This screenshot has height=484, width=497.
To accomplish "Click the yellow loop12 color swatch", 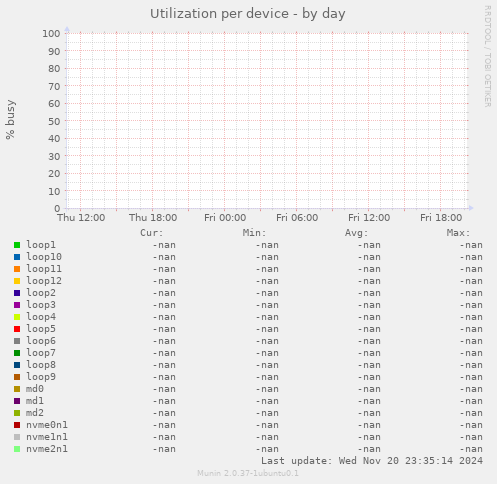I will (x=17, y=281).
